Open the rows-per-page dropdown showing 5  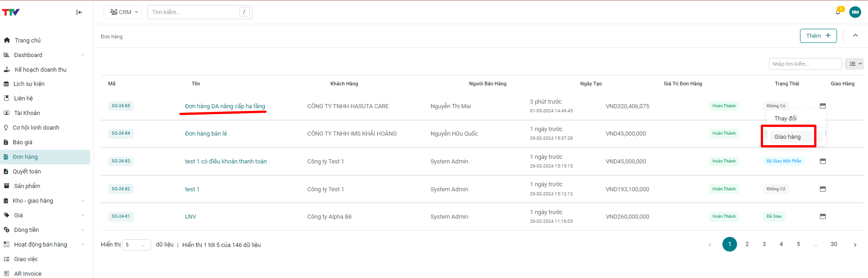(x=136, y=245)
